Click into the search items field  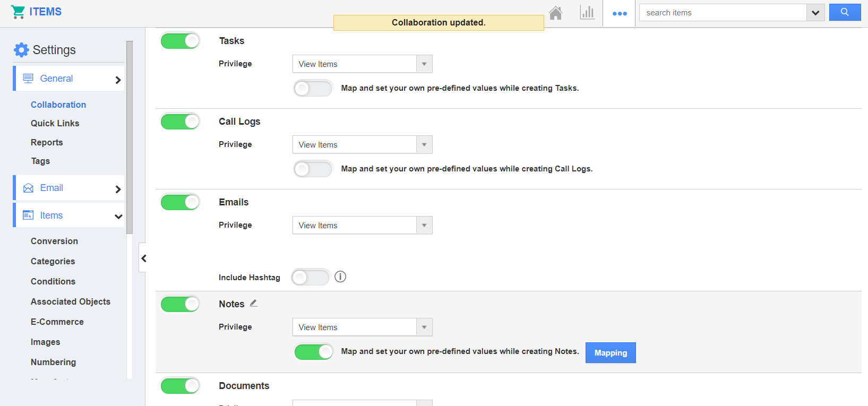coord(722,13)
